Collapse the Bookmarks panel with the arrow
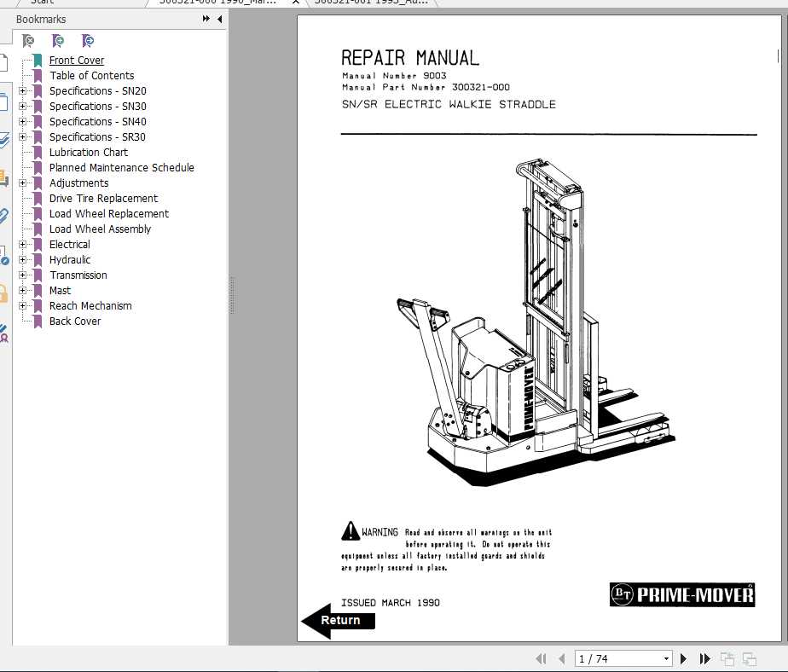Screen dimensions: 788x672 coord(219,19)
